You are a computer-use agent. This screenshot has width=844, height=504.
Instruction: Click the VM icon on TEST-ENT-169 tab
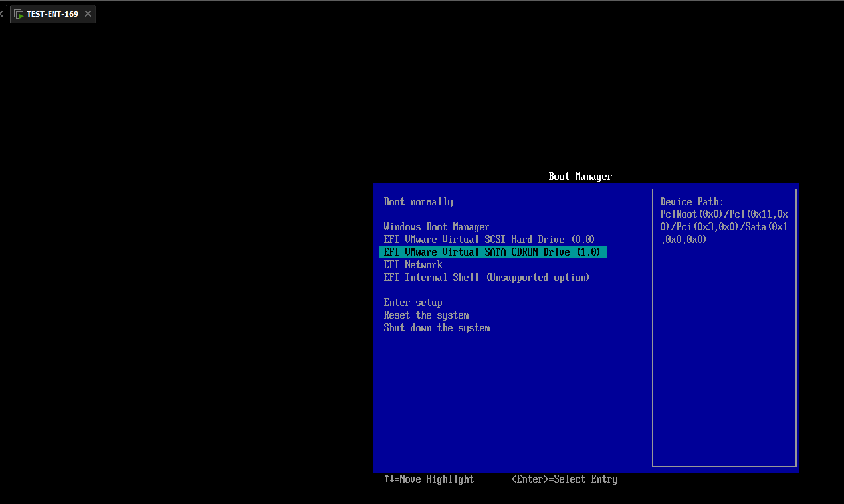point(19,14)
